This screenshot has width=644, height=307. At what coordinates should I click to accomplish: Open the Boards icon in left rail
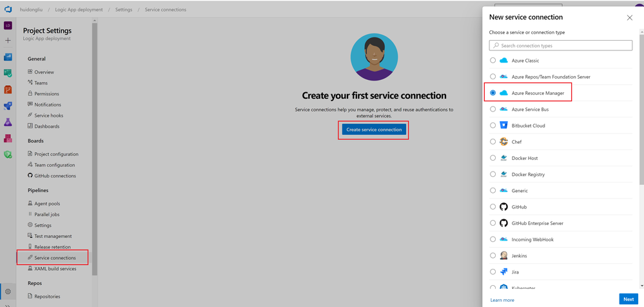tap(8, 57)
